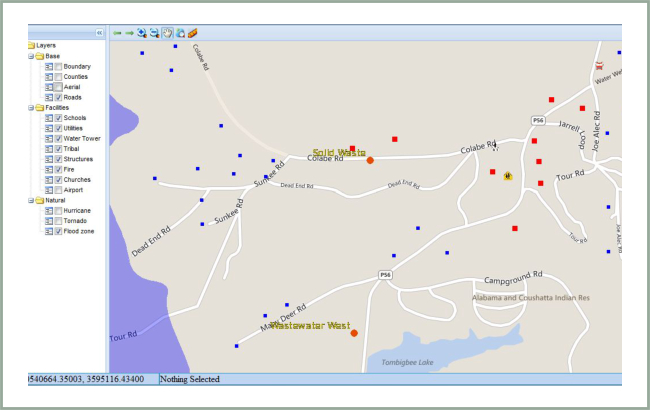Collapse the Natural layer group
Viewport: 650px width, 410px height.
click(x=31, y=200)
